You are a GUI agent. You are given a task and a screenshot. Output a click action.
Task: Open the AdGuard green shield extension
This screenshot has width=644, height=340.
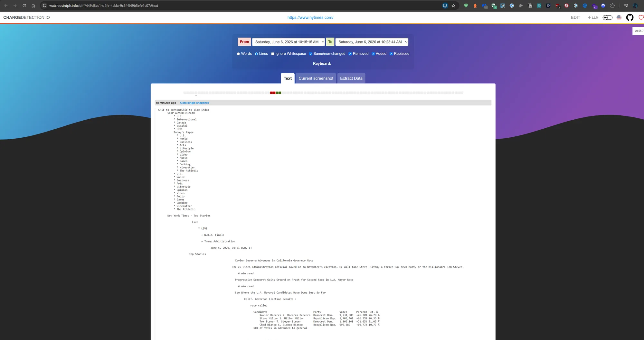click(x=466, y=5)
